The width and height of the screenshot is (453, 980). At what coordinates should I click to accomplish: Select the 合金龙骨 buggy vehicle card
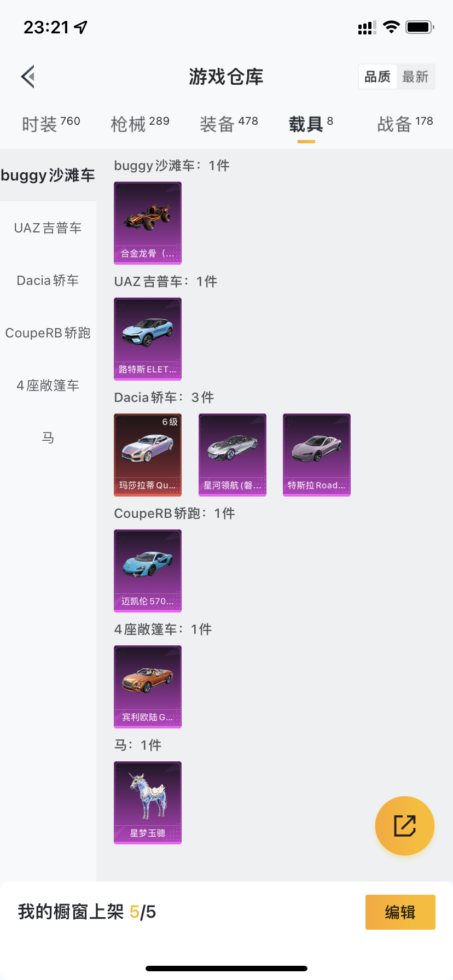coord(148,223)
